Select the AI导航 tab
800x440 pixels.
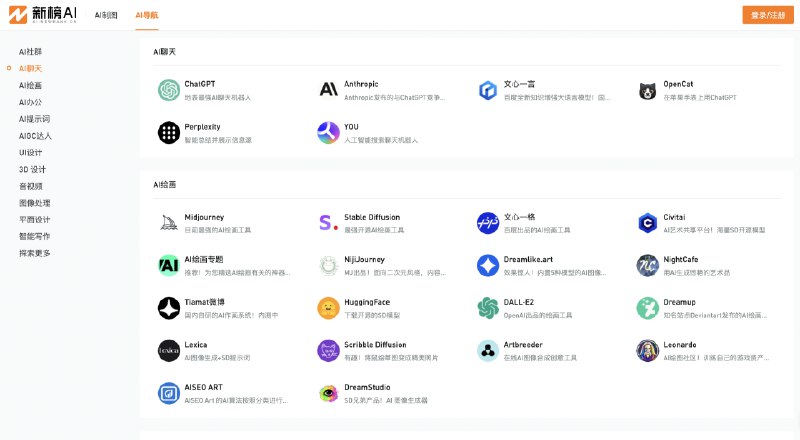coord(146,15)
